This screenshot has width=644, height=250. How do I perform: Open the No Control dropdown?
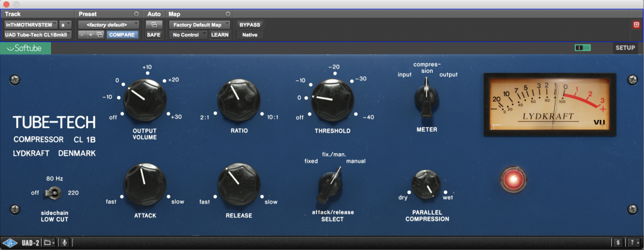click(189, 35)
